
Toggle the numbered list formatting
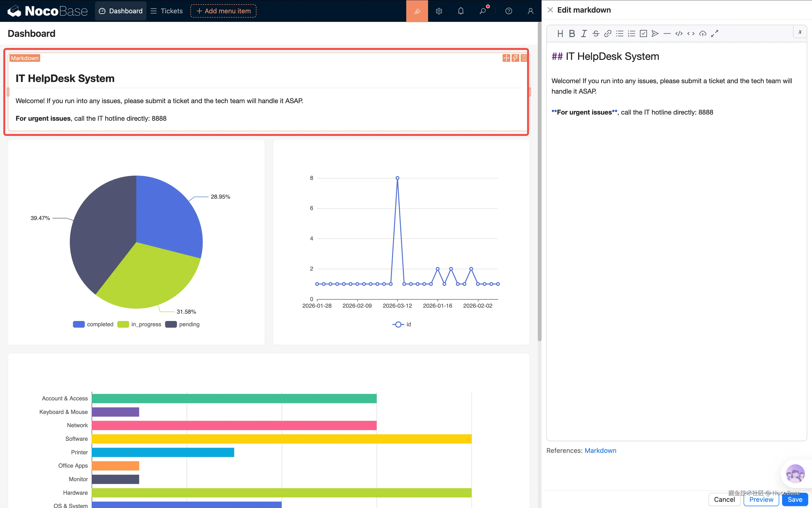pyautogui.click(x=631, y=33)
